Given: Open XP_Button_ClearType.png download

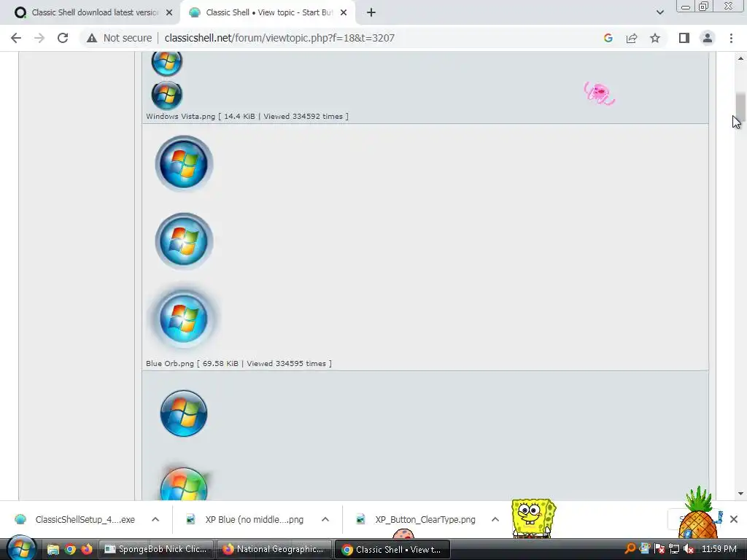Looking at the screenshot, I should (x=417, y=519).
